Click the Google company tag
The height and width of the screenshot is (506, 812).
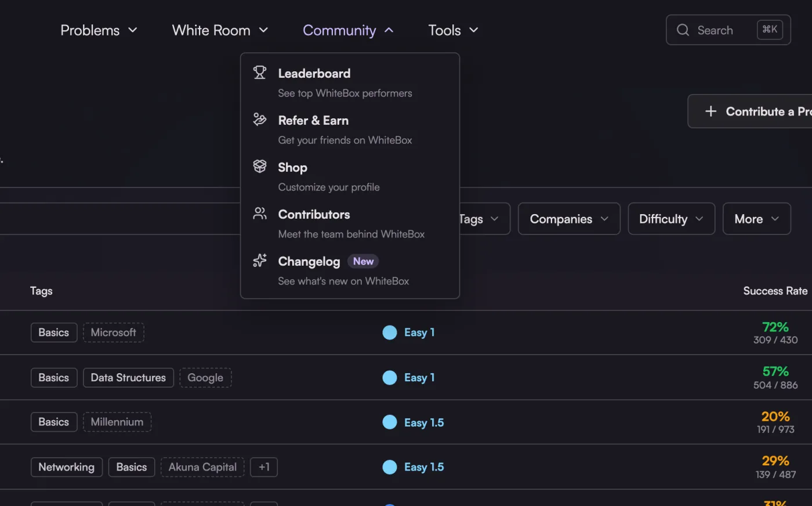tap(205, 378)
